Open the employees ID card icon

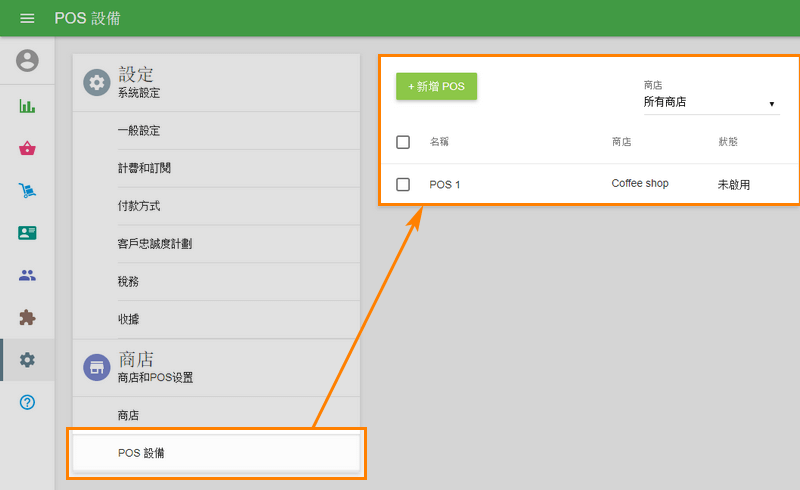click(27, 233)
